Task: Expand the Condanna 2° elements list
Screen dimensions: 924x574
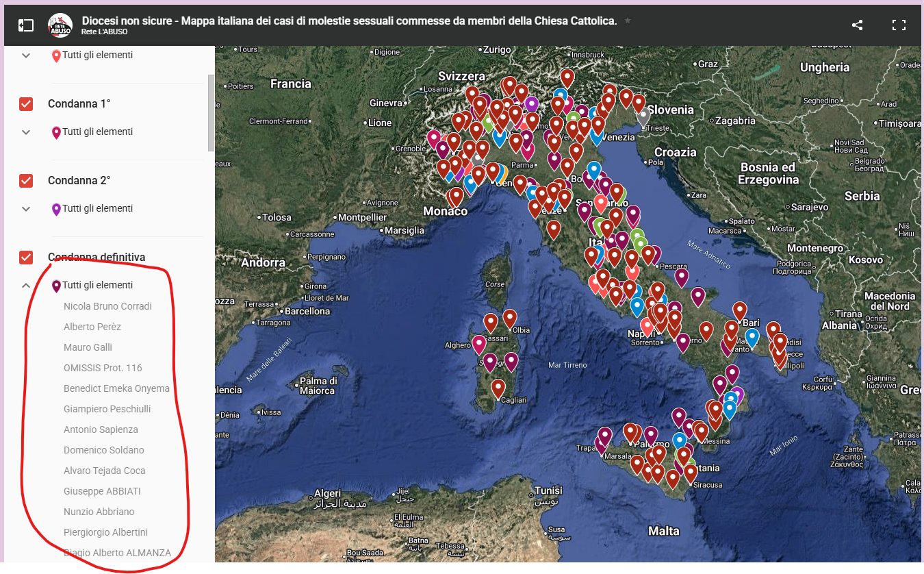Action: (x=26, y=209)
